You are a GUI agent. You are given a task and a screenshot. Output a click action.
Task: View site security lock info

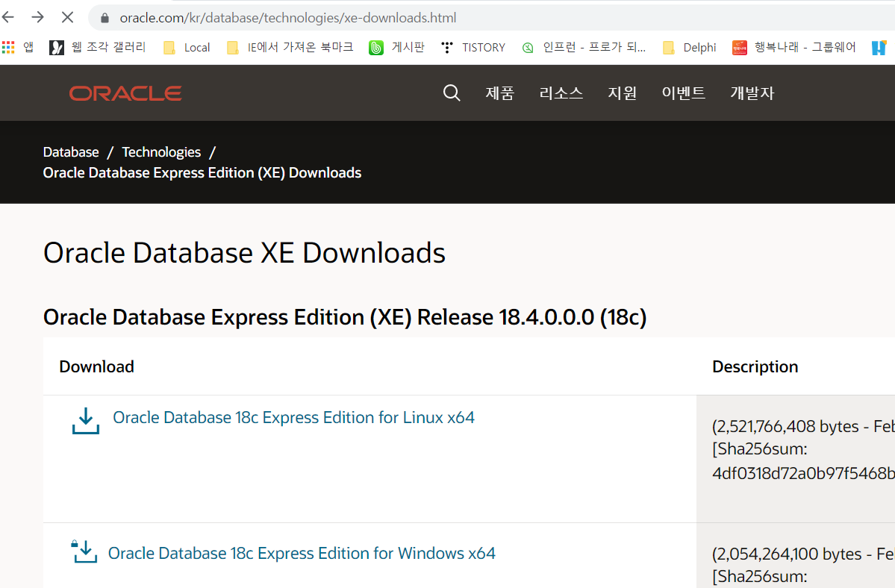point(105,18)
